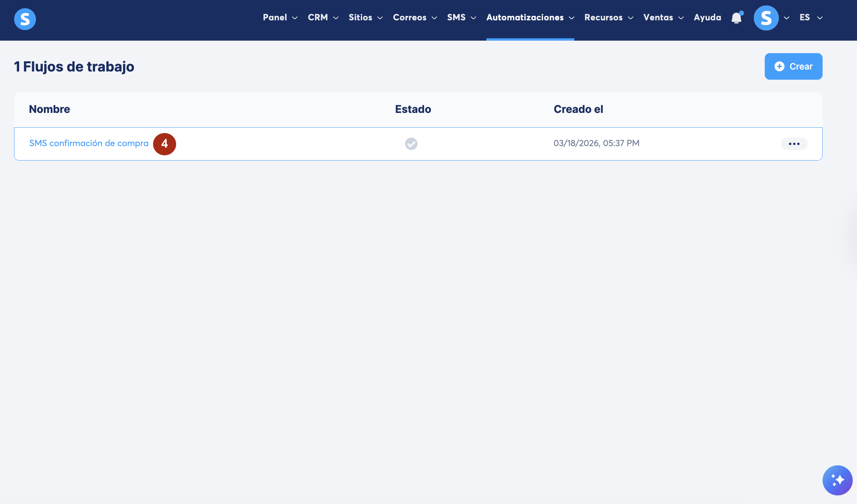This screenshot has width=857, height=504.
Task: Open the AI assistant sparkle button
Action: [x=837, y=480]
